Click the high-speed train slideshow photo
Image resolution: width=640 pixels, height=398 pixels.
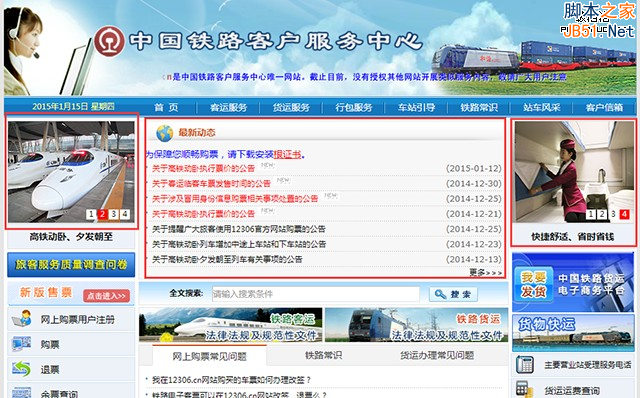tap(71, 171)
